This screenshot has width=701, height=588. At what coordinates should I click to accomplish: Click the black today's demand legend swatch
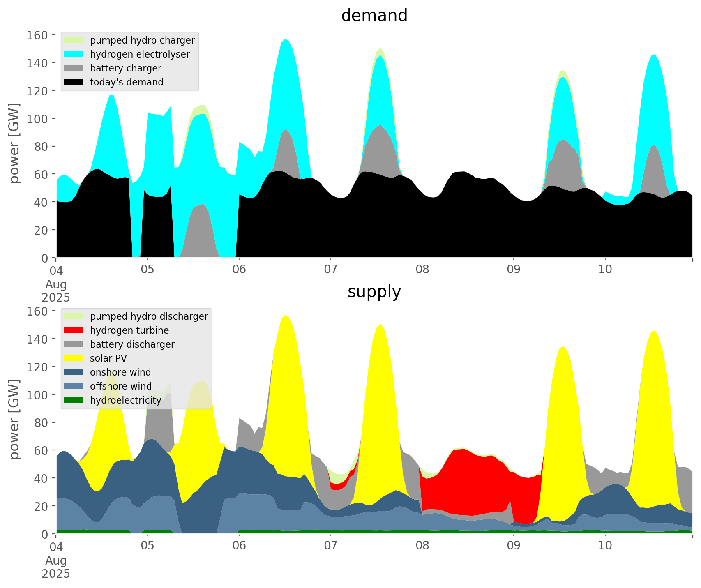[74, 82]
